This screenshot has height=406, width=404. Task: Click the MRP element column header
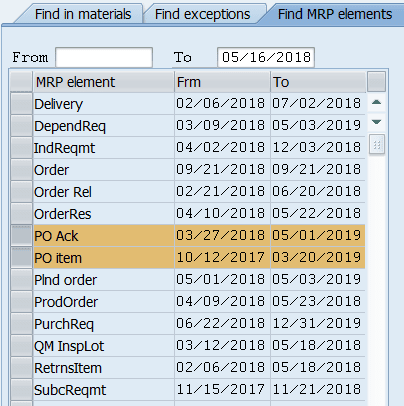(x=104, y=82)
